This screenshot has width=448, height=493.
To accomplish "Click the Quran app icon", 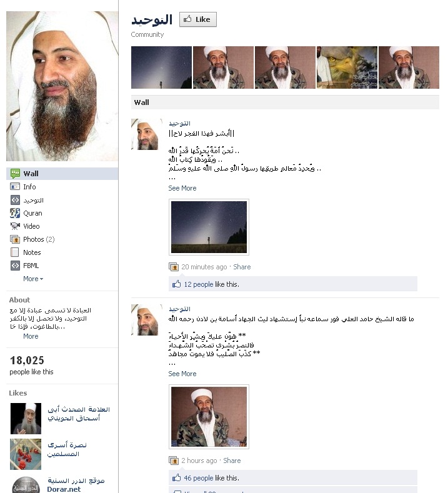I will click(15, 213).
